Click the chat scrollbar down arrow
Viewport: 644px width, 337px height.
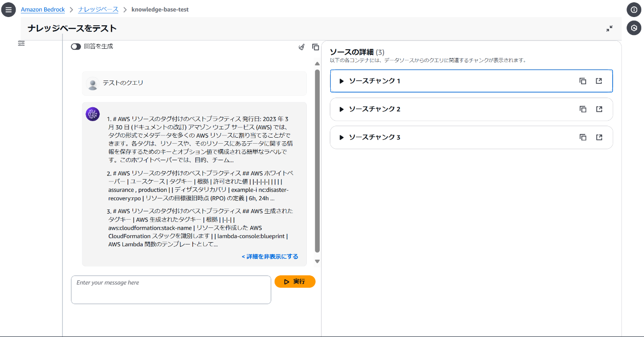coord(317,261)
